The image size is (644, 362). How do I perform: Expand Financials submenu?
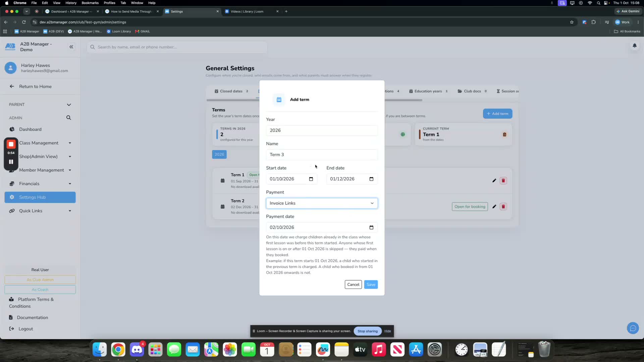click(x=70, y=184)
